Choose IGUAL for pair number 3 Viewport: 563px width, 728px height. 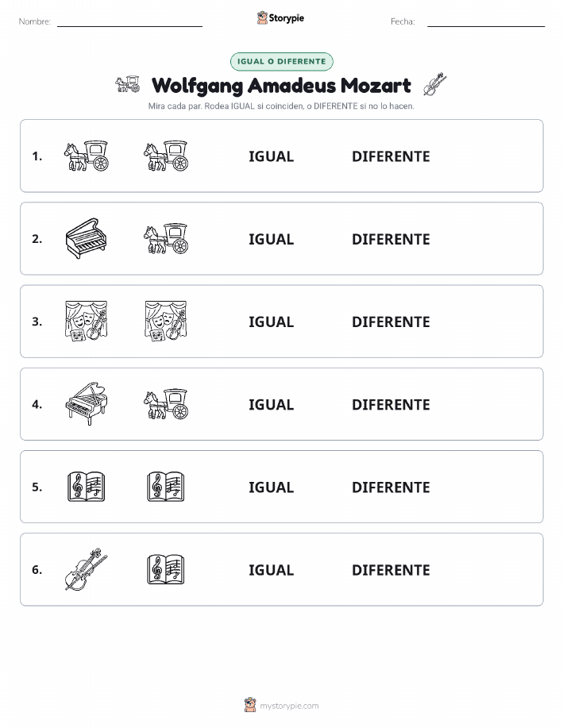(272, 322)
